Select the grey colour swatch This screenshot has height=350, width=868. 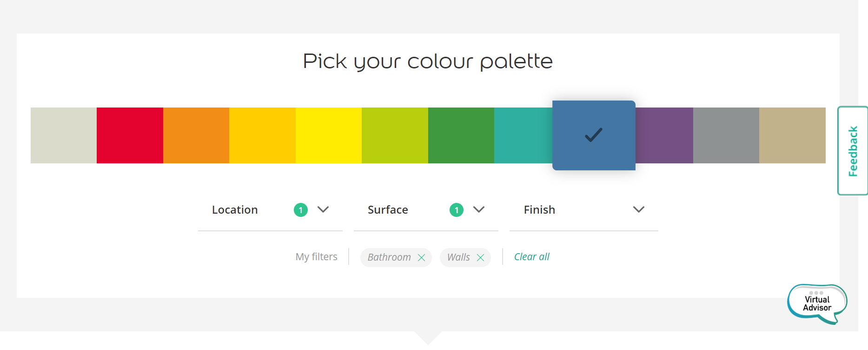tap(726, 135)
